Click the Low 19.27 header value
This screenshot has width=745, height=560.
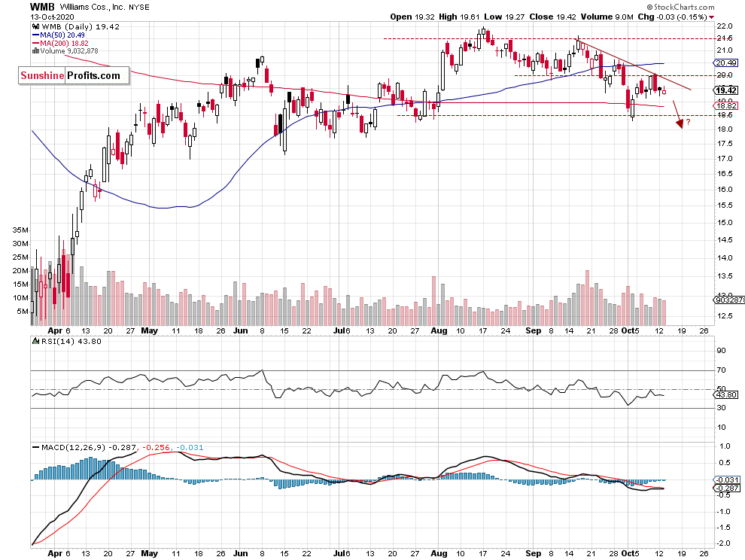coord(504,17)
